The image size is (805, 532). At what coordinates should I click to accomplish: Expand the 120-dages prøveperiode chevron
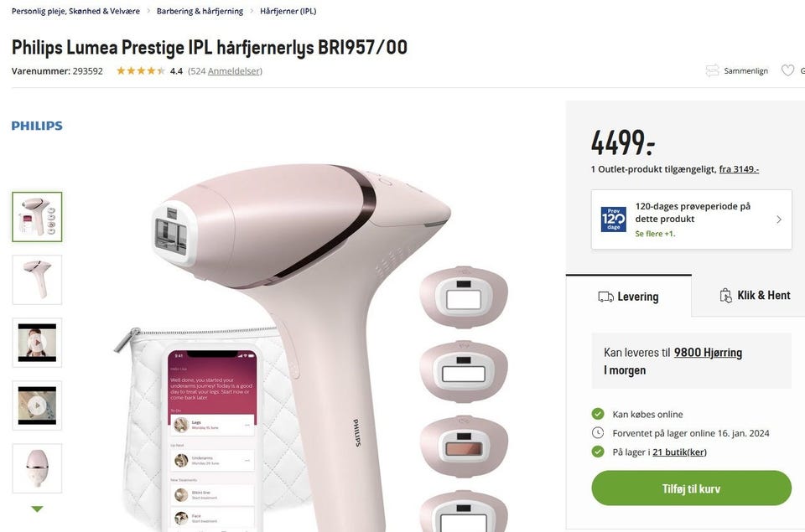tap(779, 220)
